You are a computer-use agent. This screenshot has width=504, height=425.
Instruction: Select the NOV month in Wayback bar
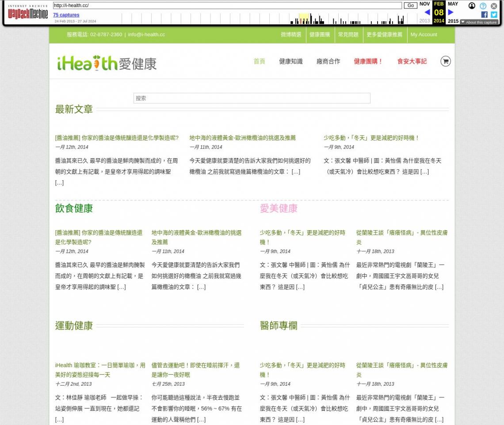click(x=424, y=4)
